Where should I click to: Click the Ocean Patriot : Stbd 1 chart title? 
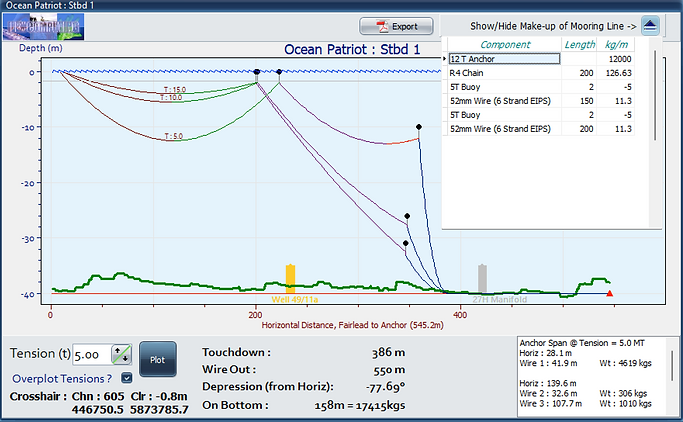(352, 49)
